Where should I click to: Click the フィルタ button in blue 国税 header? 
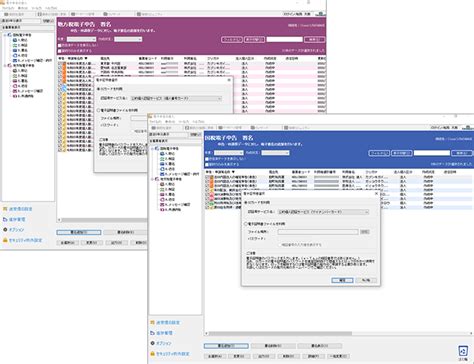[x=379, y=153]
